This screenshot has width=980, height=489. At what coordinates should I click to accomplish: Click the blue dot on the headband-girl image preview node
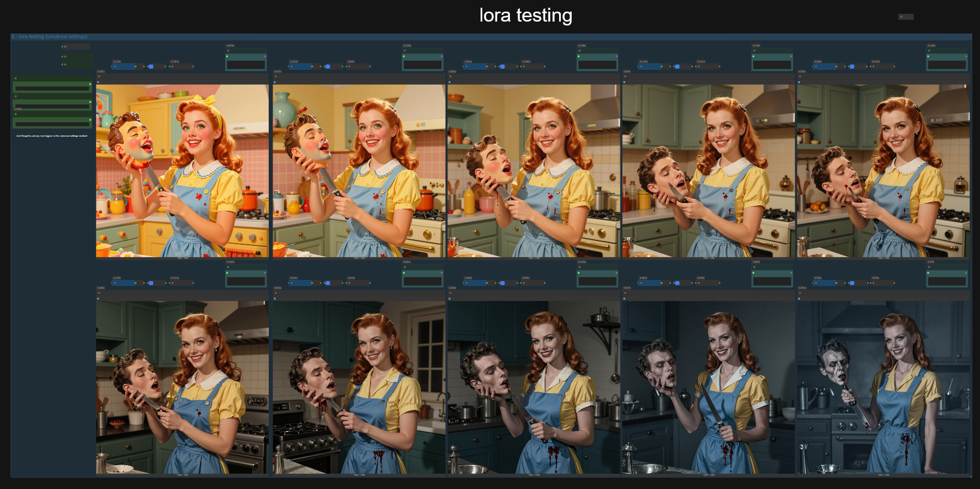[x=98, y=82]
